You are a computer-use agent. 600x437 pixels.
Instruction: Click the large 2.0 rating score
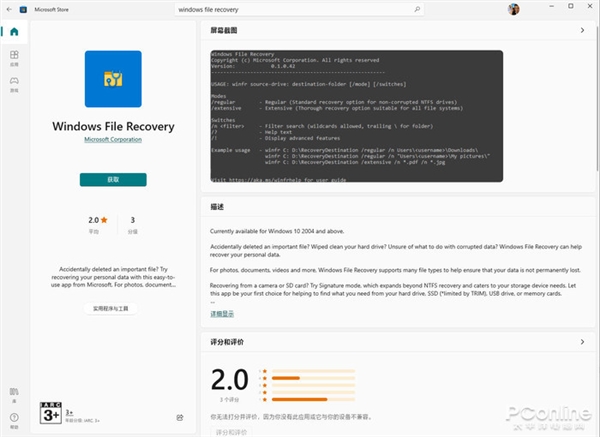click(x=230, y=380)
